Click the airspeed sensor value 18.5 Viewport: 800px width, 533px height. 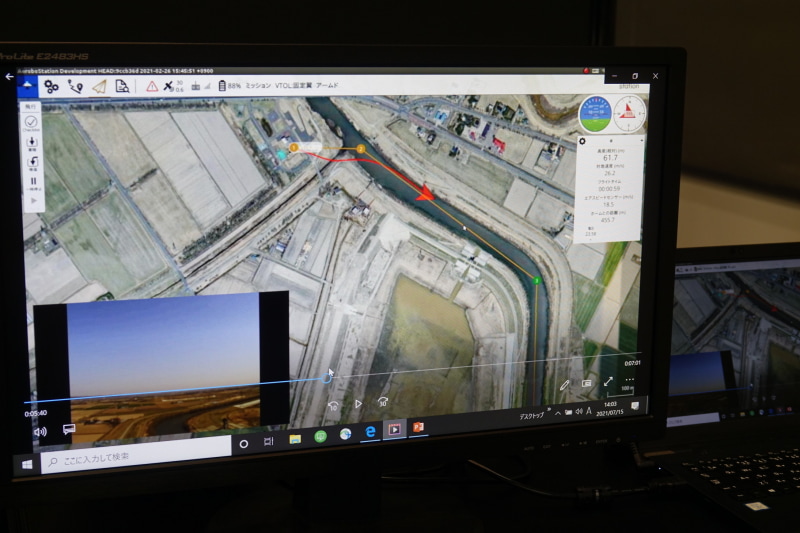[x=609, y=204]
